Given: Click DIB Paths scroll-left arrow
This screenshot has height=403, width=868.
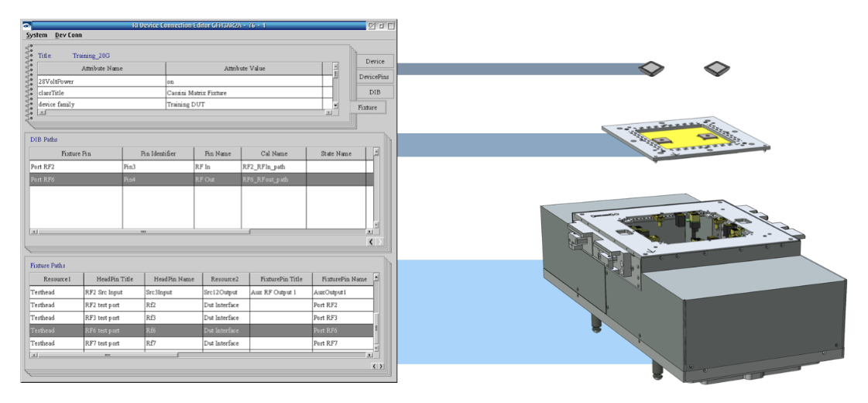Looking at the screenshot, I should (33, 231).
